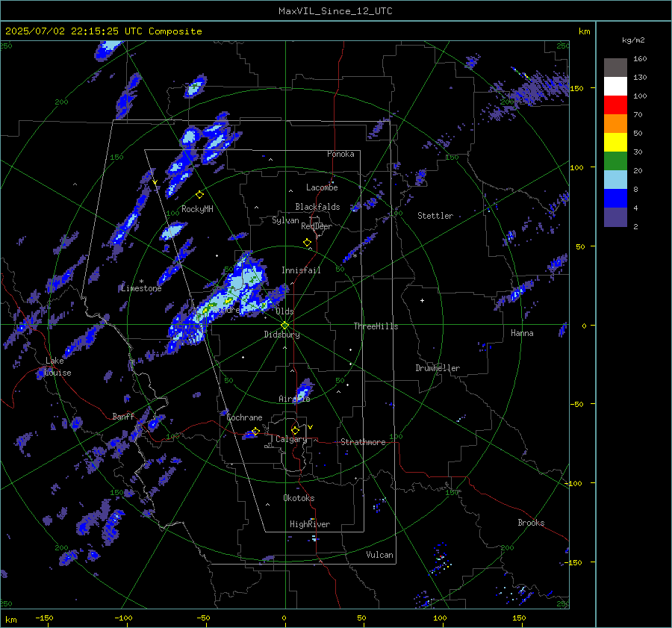Click the blue 4-8 legend swatch
This screenshot has height=628, width=672.
(615, 199)
